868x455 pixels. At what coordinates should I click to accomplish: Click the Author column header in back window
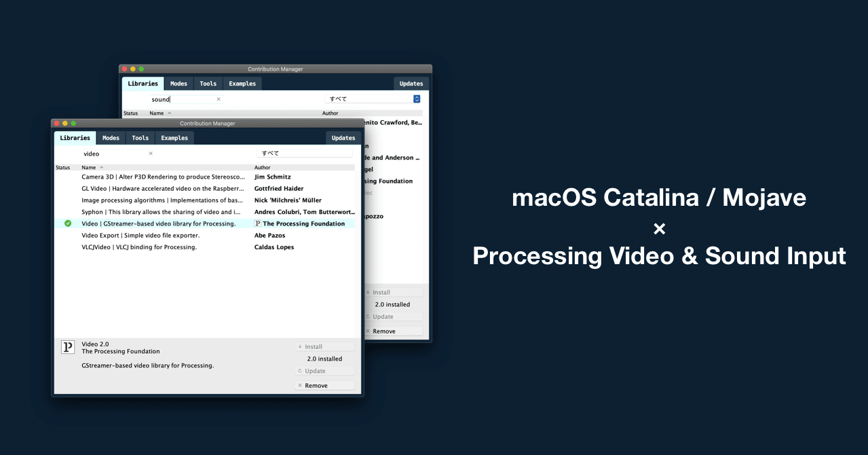(x=331, y=113)
